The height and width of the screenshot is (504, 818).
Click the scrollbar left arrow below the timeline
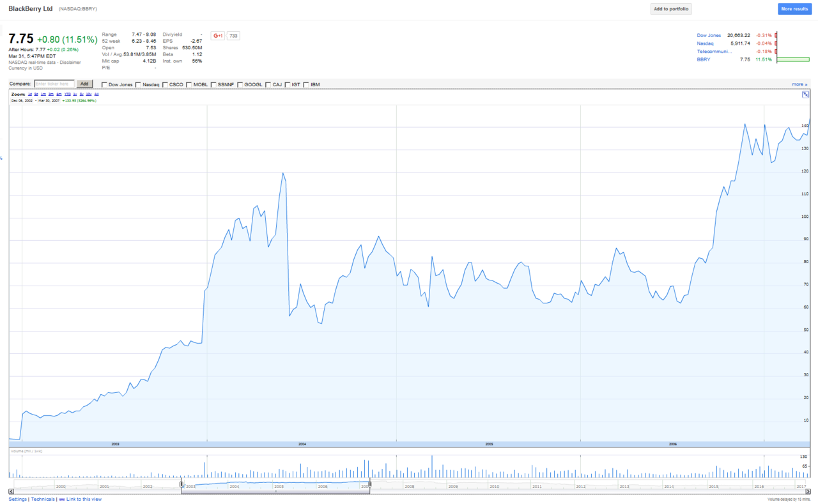[11, 491]
